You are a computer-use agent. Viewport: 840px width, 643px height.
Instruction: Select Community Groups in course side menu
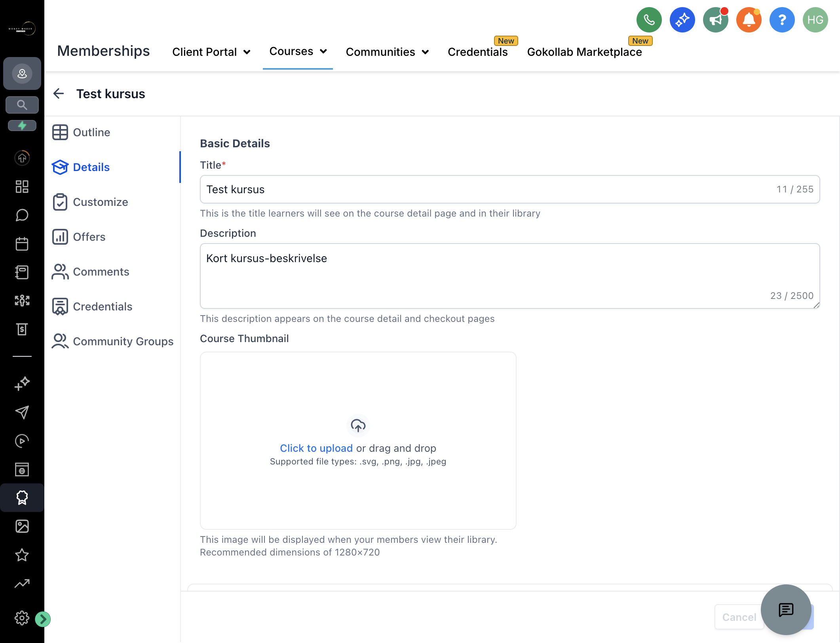[113, 341]
